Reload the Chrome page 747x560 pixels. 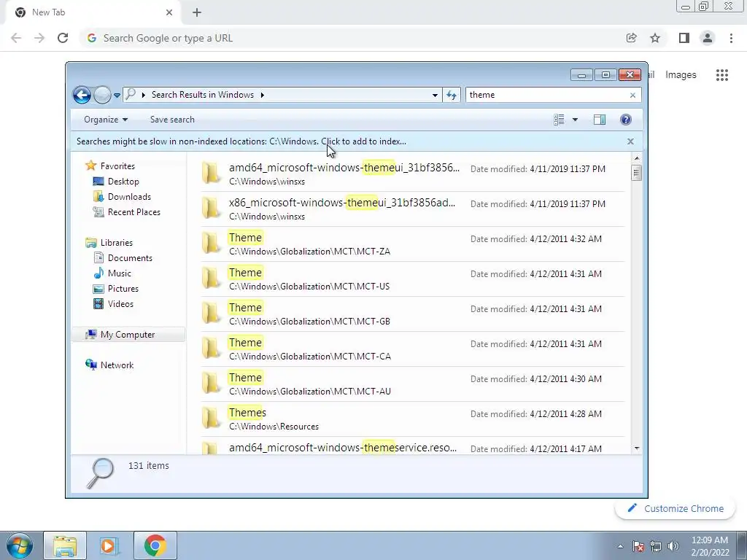(x=63, y=38)
